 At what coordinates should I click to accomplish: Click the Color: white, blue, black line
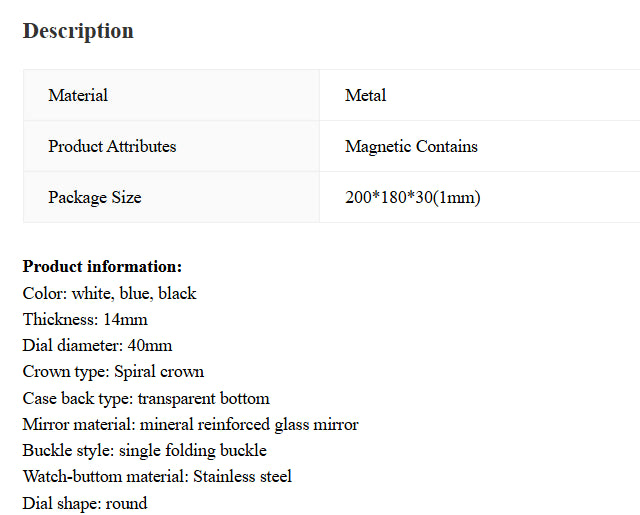click(109, 293)
